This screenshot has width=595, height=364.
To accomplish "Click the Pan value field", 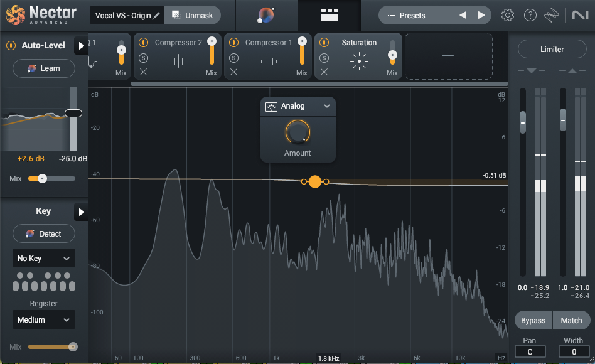I will point(530,351).
